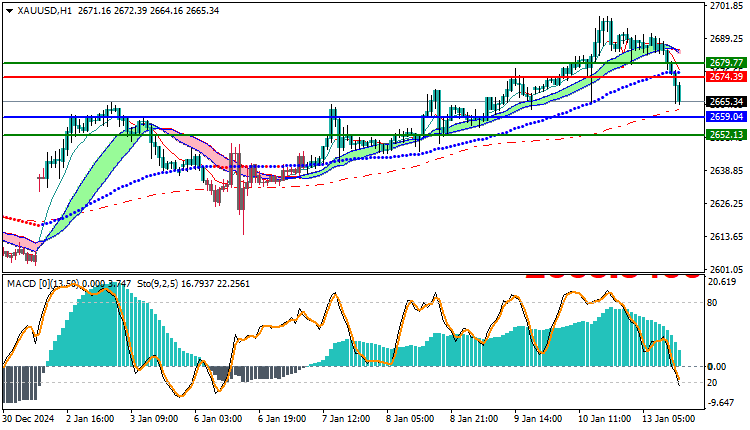Image resolution: width=750 pixels, height=430 pixels.
Task: Click the 2613.65 price scale value
Action: click(726, 237)
